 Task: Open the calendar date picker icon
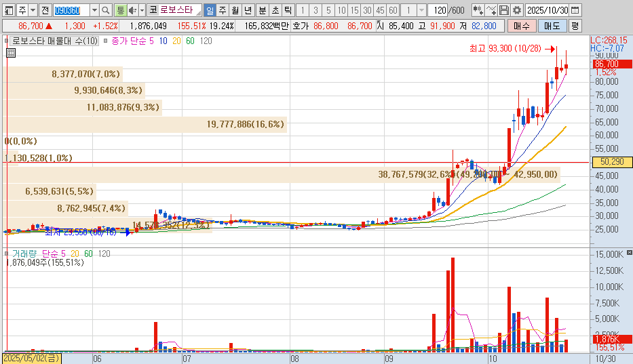coord(575,10)
